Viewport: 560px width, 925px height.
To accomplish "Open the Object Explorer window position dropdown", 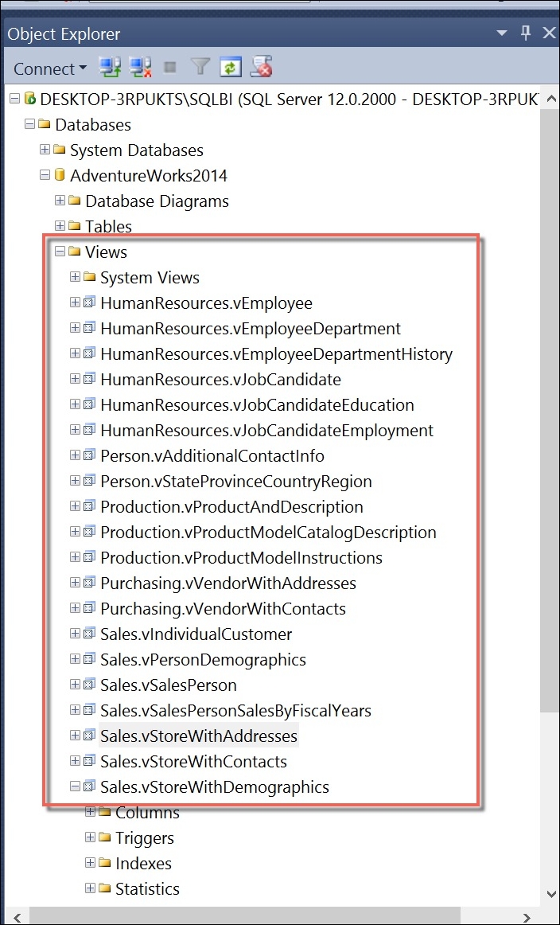I will coord(502,33).
